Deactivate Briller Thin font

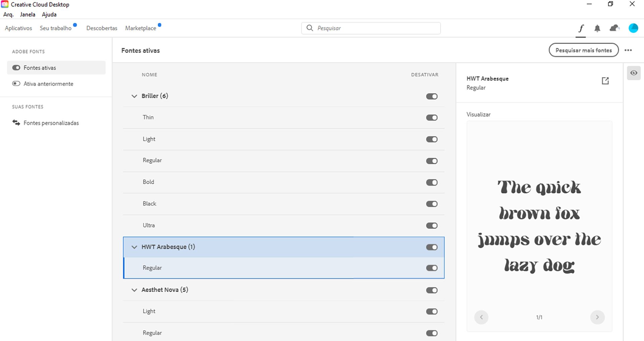coord(432,117)
